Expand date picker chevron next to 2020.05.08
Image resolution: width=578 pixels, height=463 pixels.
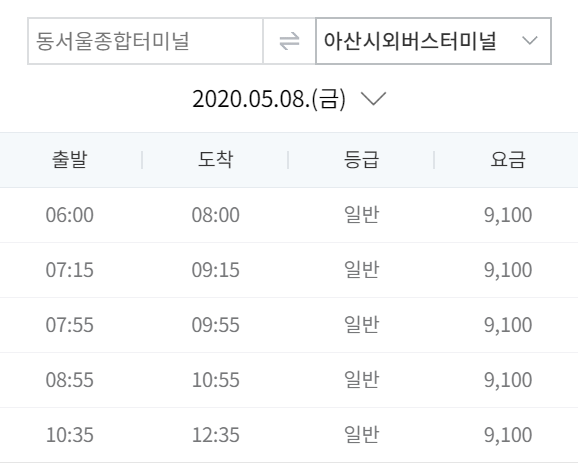pyautogui.click(x=373, y=99)
